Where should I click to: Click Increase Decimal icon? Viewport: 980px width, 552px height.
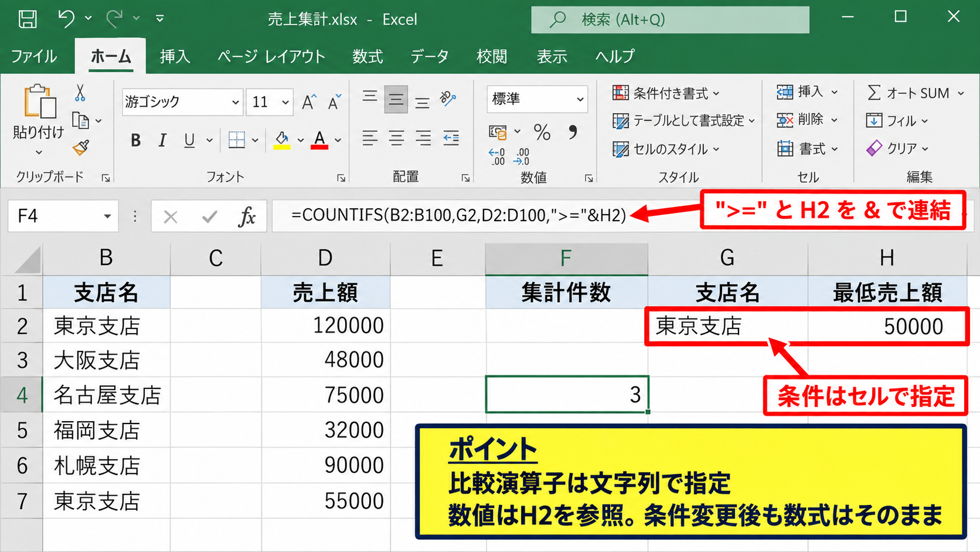[x=496, y=157]
